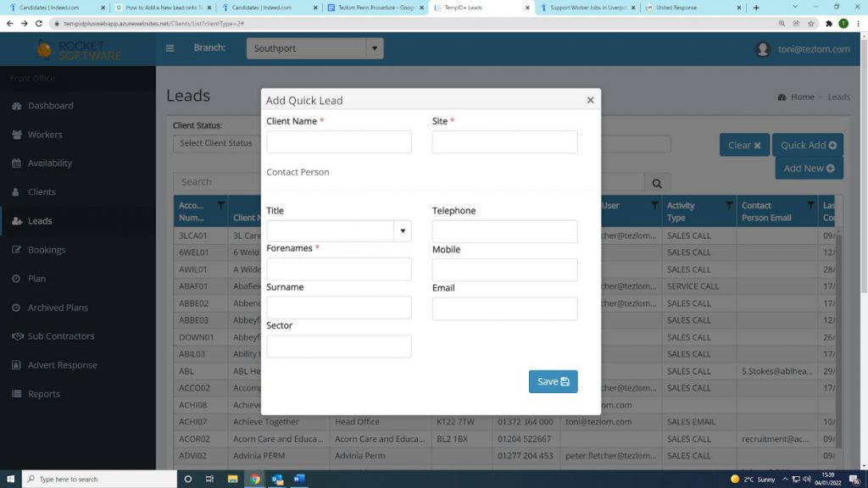Click the Clear filters button
Screen dimensions: 868x488
pos(744,145)
